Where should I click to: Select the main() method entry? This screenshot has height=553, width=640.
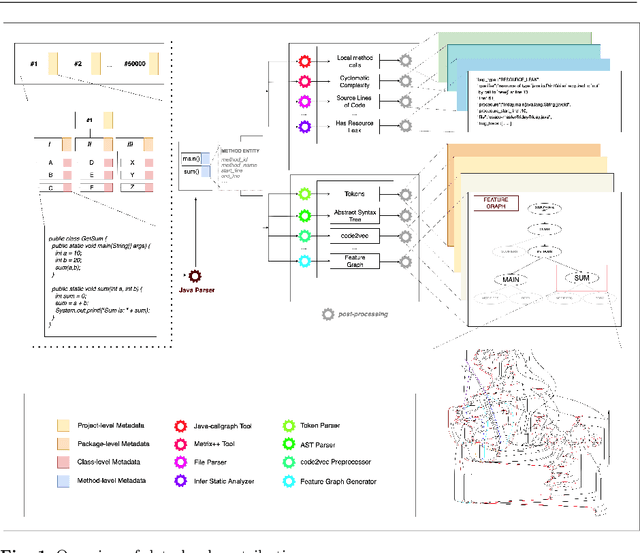click(x=191, y=158)
